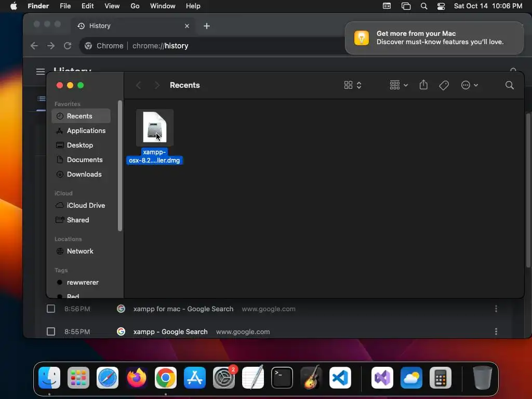
Task: Open Google Chrome in the Dock
Action: coord(166,378)
